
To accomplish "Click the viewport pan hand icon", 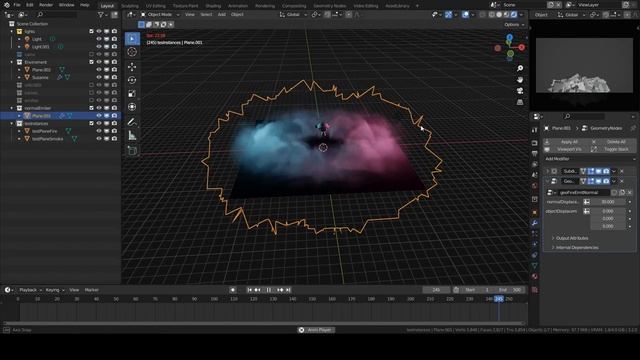I will pos(520,79).
